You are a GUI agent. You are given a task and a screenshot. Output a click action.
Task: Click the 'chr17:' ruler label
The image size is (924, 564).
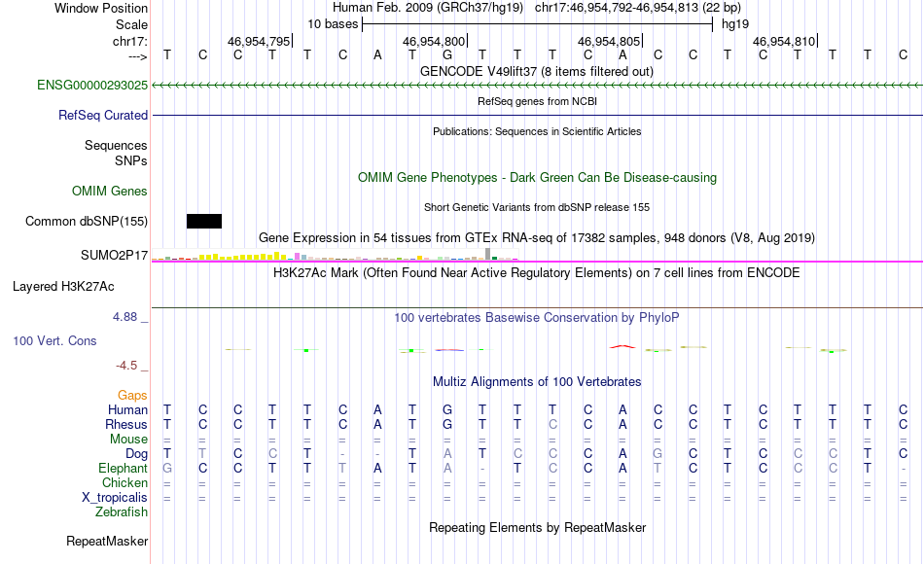130,41
